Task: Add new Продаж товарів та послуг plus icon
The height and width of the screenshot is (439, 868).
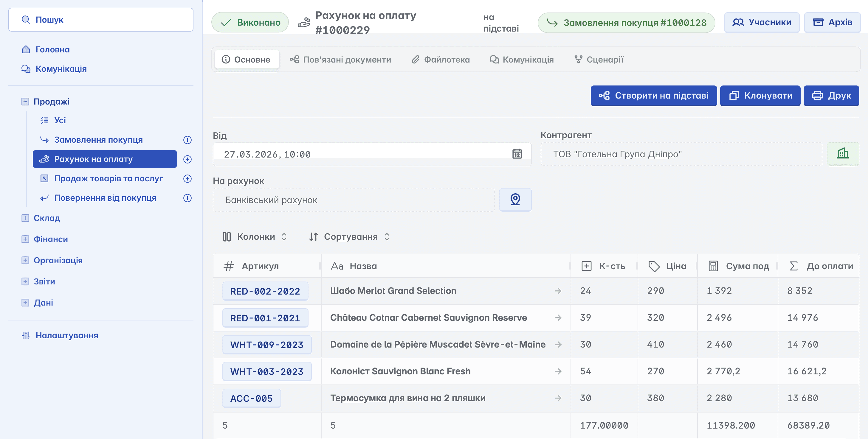Action: [x=187, y=178]
